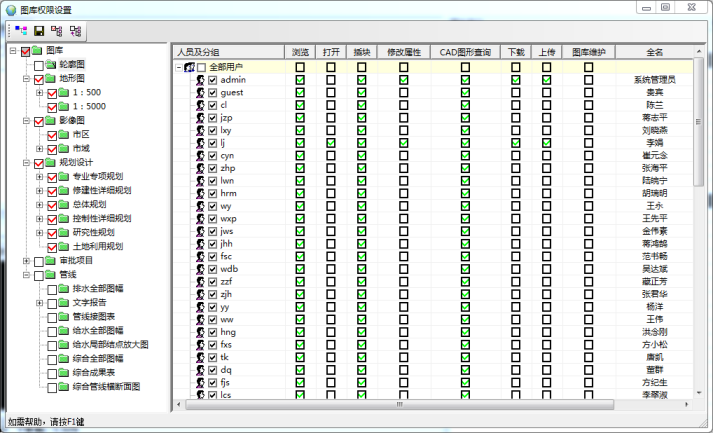Click the third toolbar icon
The width and height of the screenshot is (713, 433).
click(x=56, y=31)
